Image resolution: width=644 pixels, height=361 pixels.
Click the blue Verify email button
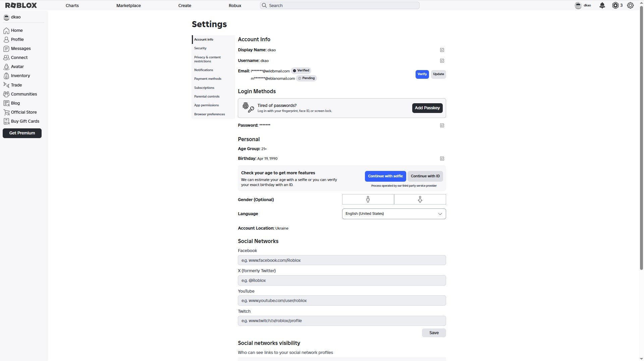pos(422,74)
